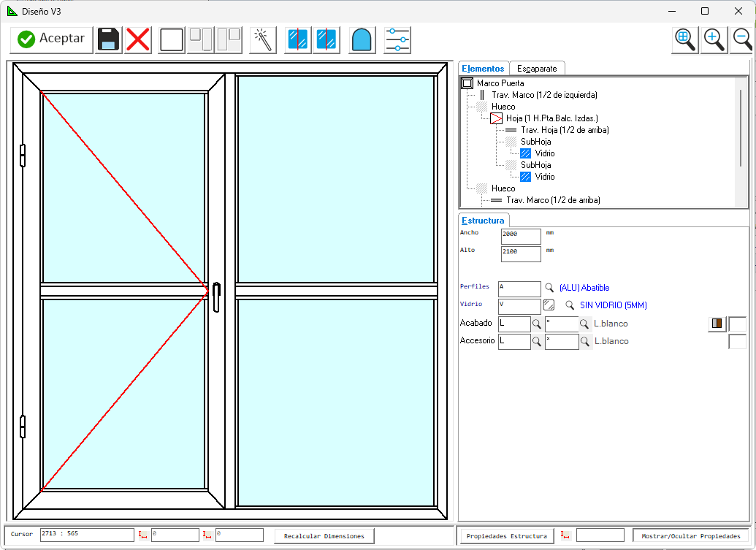The image size is (756, 550).
Task: Select Trav. Hoja (1/2 de arriba) row
Action: pos(565,130)
